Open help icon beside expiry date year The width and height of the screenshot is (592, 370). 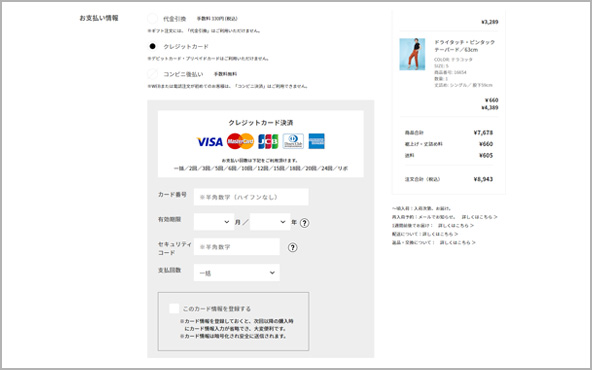click(305, 223)
